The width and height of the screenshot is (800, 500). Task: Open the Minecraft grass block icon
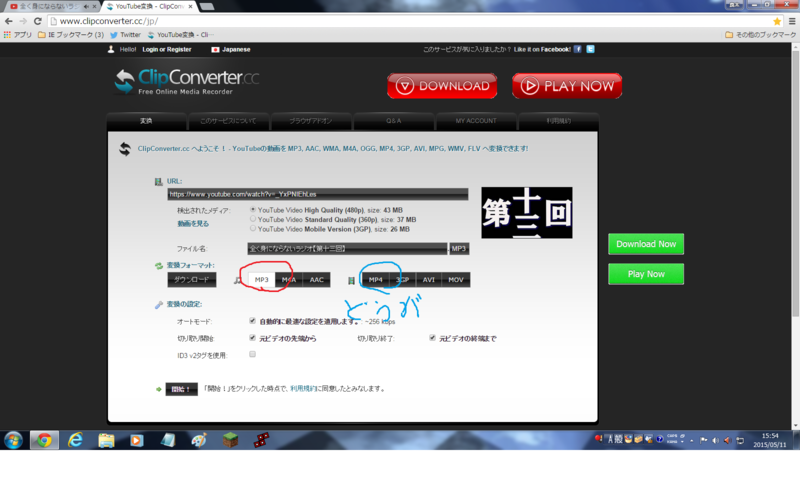tap(230, 440)
